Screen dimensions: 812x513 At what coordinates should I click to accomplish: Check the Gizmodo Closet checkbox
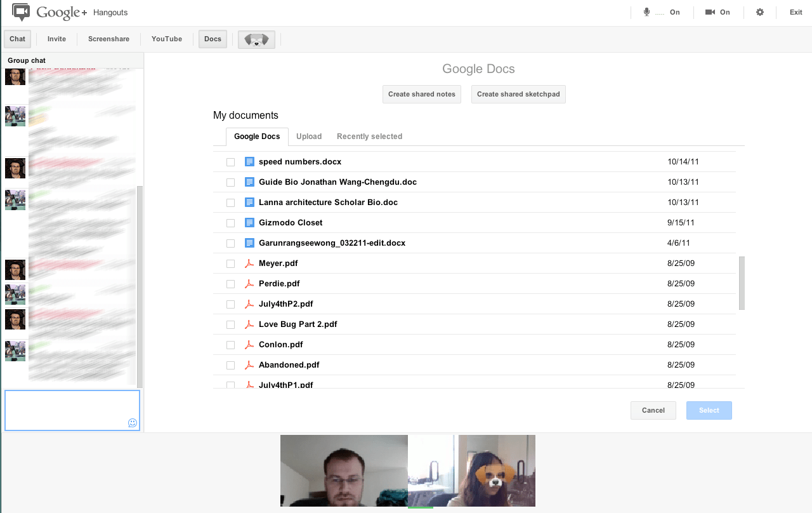coord(230,223)
